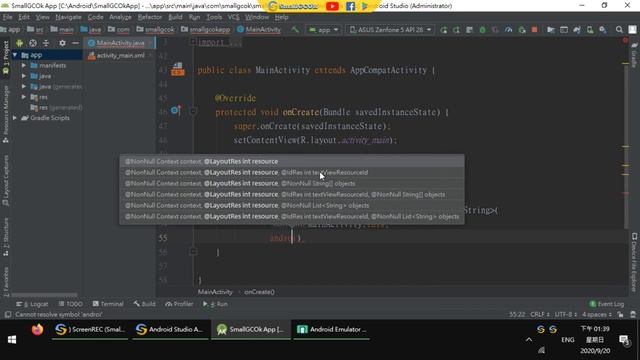Switch to Android Emulator taskbar window

[331, 329]
